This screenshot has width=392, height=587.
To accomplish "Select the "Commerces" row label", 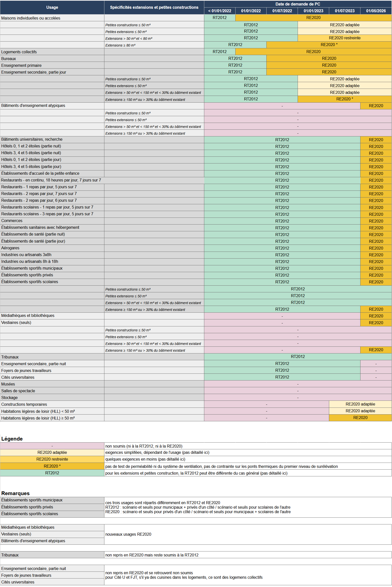I will [x=52, y=221].
